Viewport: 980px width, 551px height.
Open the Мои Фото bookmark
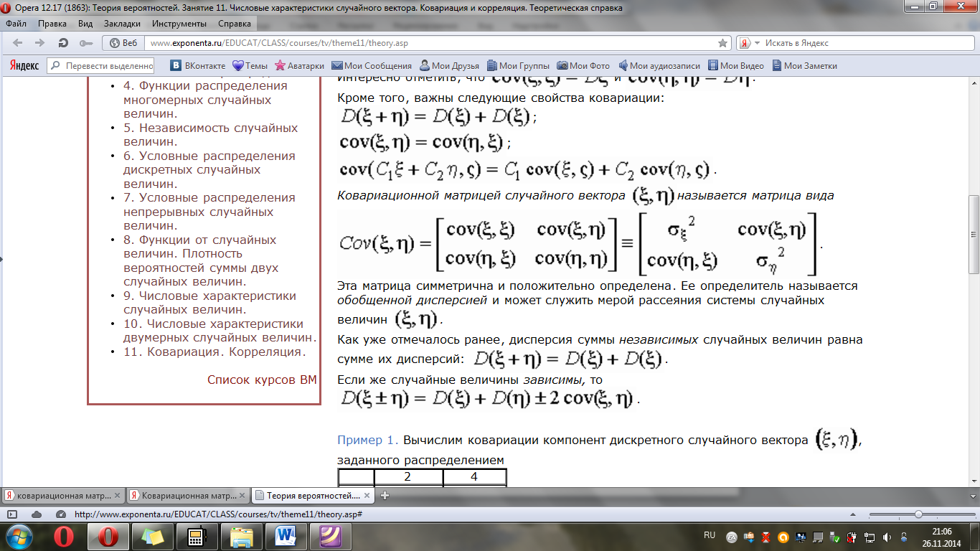coord(584,66)
